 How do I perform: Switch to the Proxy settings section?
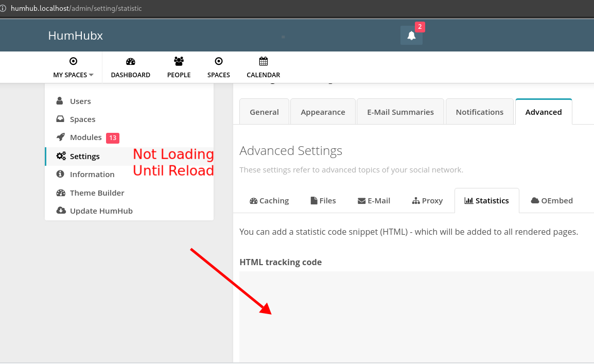point(427,200)
